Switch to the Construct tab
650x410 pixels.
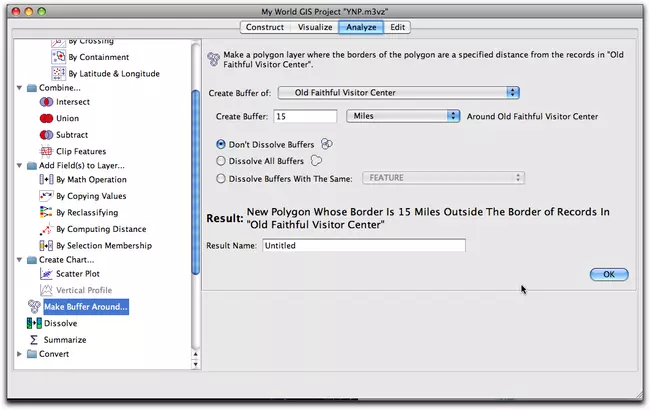pos(263,27)
